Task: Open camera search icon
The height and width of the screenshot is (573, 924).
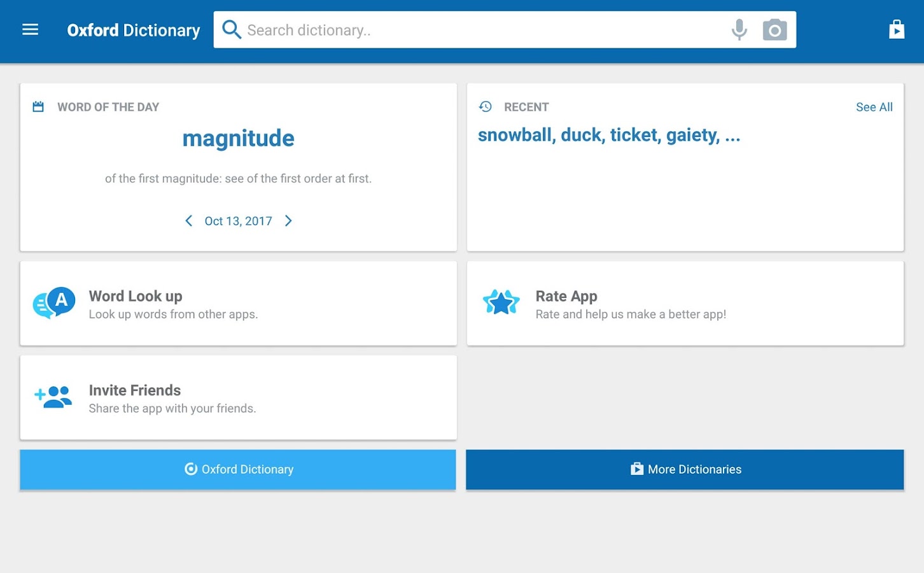Action: (774, 30)
